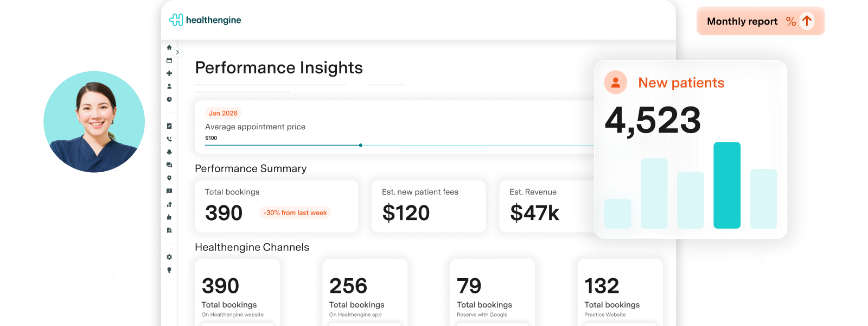Click the Average appointment price slider handle

click(360, 145)
